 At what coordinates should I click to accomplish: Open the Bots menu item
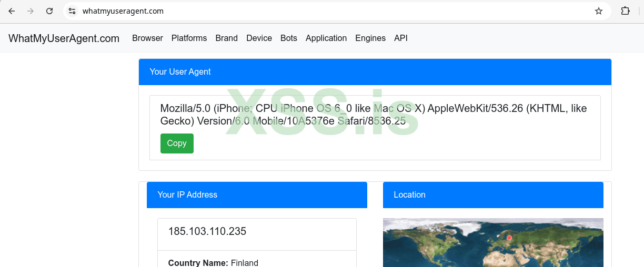coord(289,38)
